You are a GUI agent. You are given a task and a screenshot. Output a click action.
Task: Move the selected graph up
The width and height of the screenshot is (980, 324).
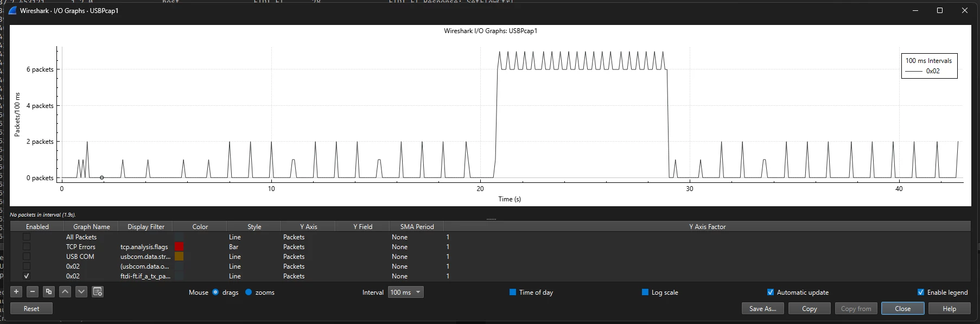click(65, 292)
